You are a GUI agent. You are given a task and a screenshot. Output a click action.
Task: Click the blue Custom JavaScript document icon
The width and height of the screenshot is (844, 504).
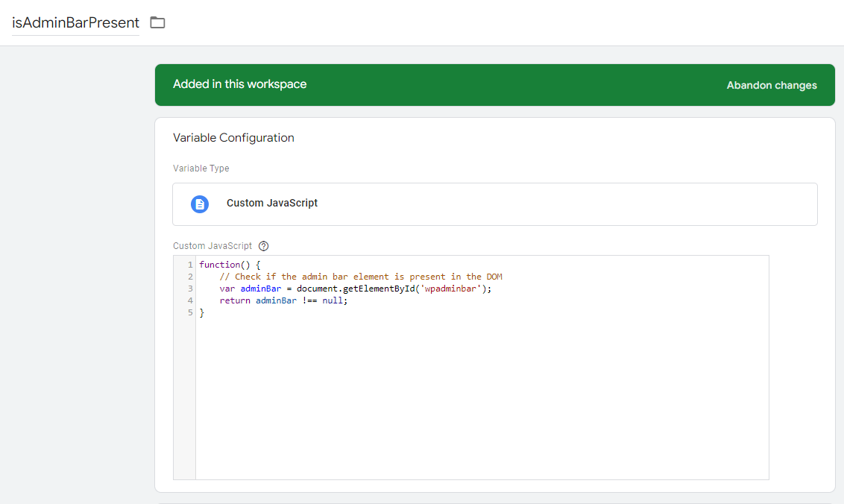(200, 204)
